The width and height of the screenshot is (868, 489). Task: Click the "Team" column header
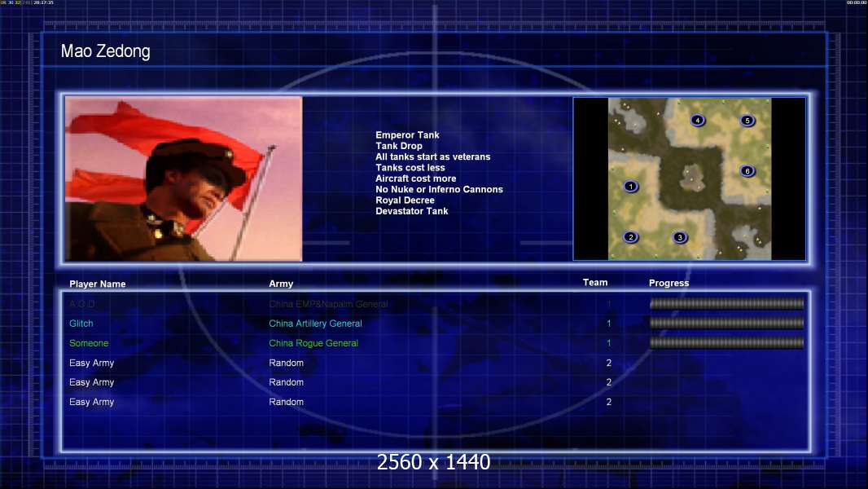coord(595,283)
